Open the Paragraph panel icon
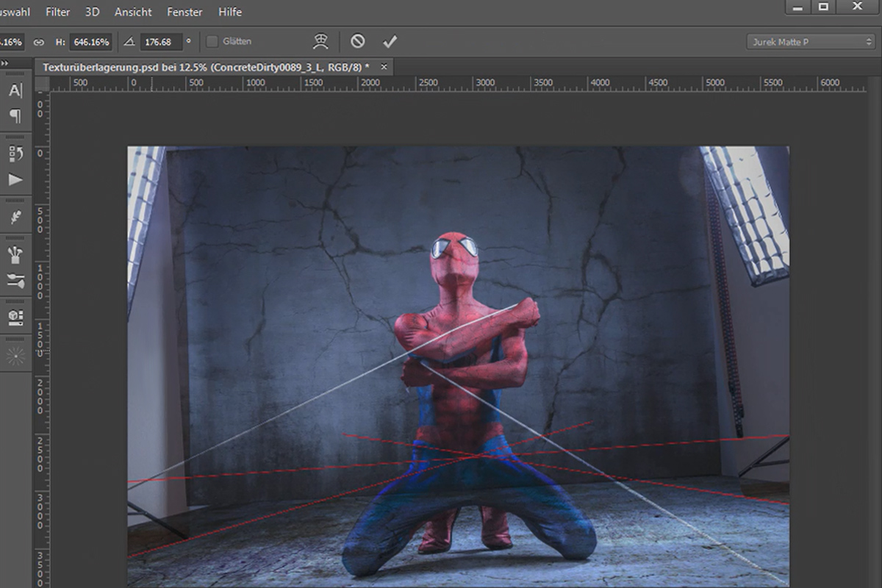882x588 pixels. [15, 115]
